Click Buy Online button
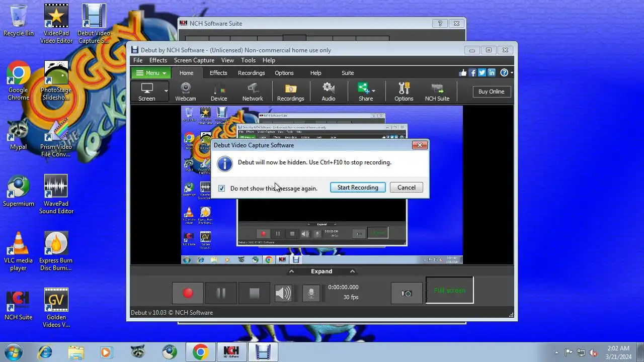Screen dimensions: 644x362 click(492, 92)
